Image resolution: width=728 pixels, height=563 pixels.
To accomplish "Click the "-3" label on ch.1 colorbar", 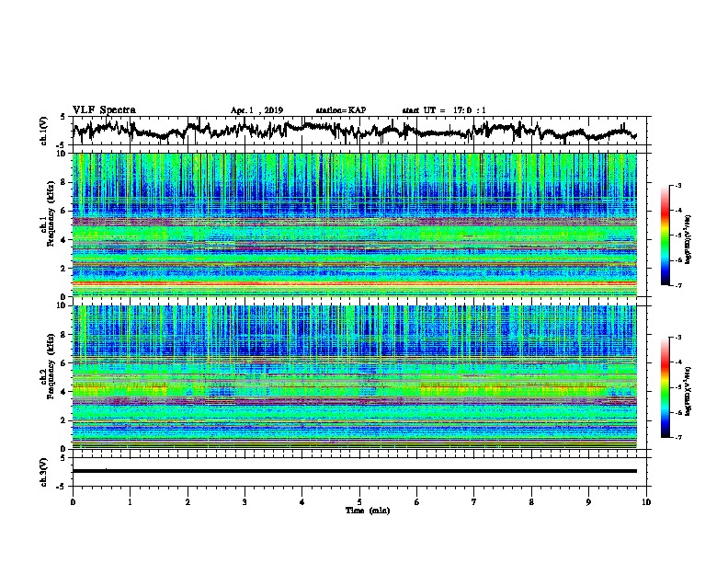I will click(x=678, y=186).
